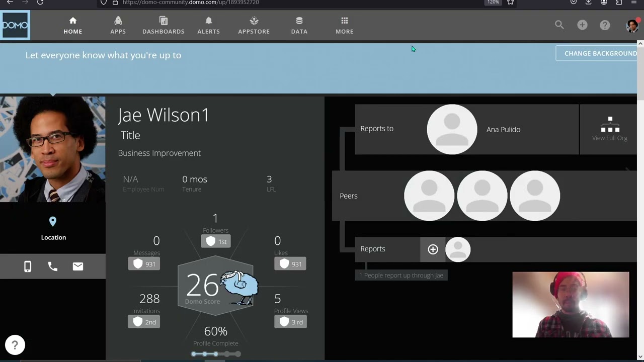Click the email envelope icon
Screen dimensions: 644x362
click(78, 266)
